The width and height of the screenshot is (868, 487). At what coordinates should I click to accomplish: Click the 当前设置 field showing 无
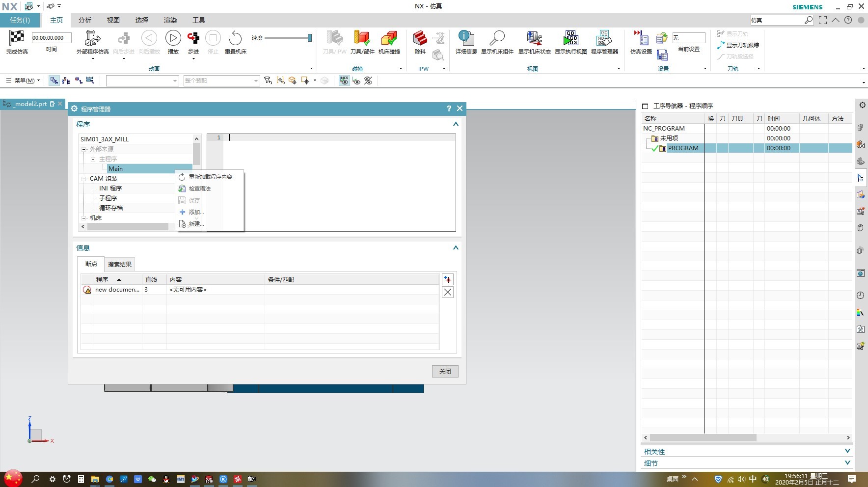point(689,38)
